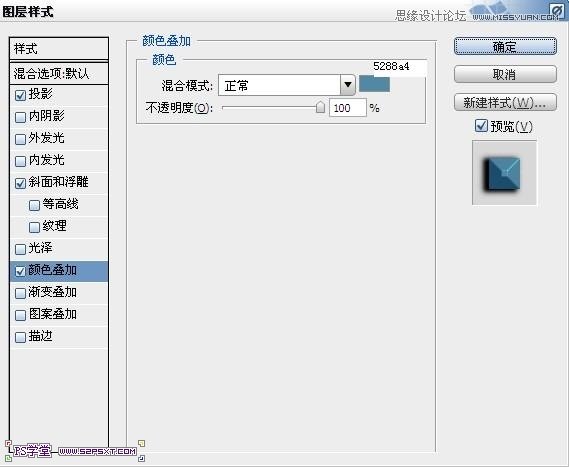Select the 斜面和浮雕 style label
This screenshot has height=467, width=569.
pyautogui.click(x=58, y=182)
